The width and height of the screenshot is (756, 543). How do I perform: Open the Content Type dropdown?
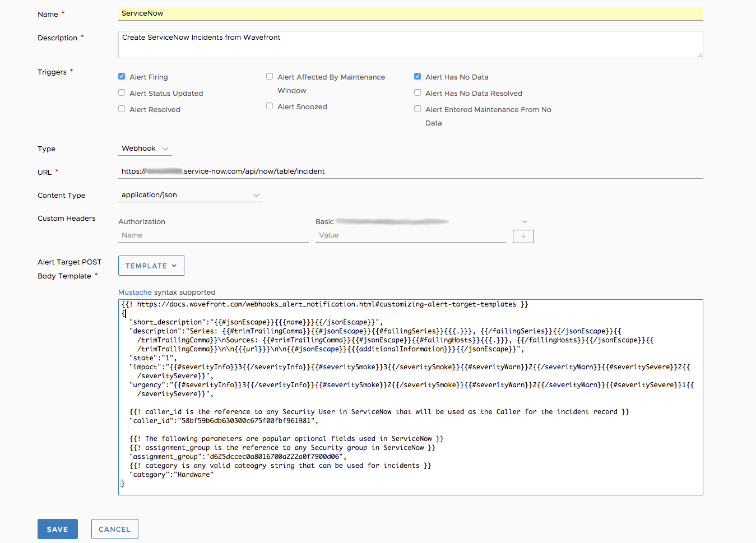pos(191,195)
